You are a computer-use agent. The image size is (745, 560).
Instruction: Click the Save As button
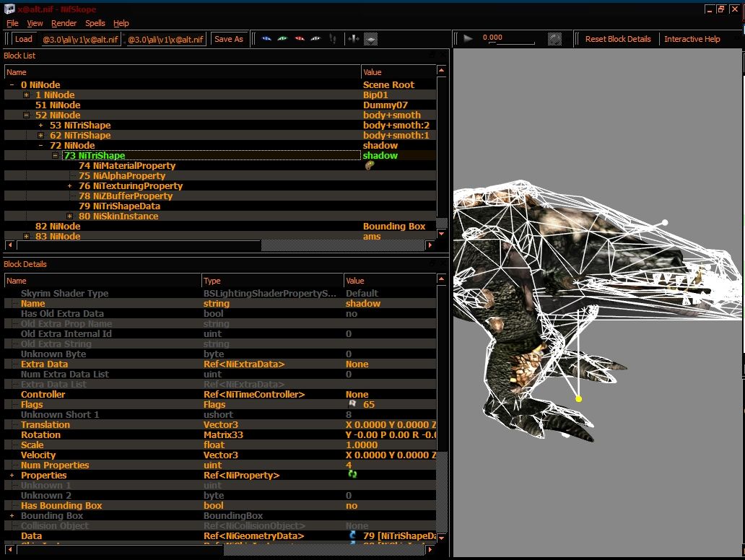click(229, 39)
